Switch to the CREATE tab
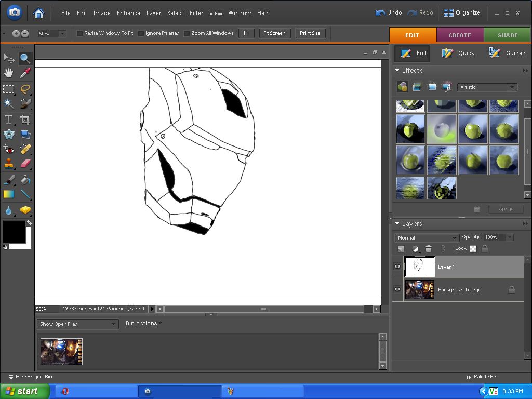Image resolution: width=532 pixels, height=399 pixels. click(x=459, y=35)
